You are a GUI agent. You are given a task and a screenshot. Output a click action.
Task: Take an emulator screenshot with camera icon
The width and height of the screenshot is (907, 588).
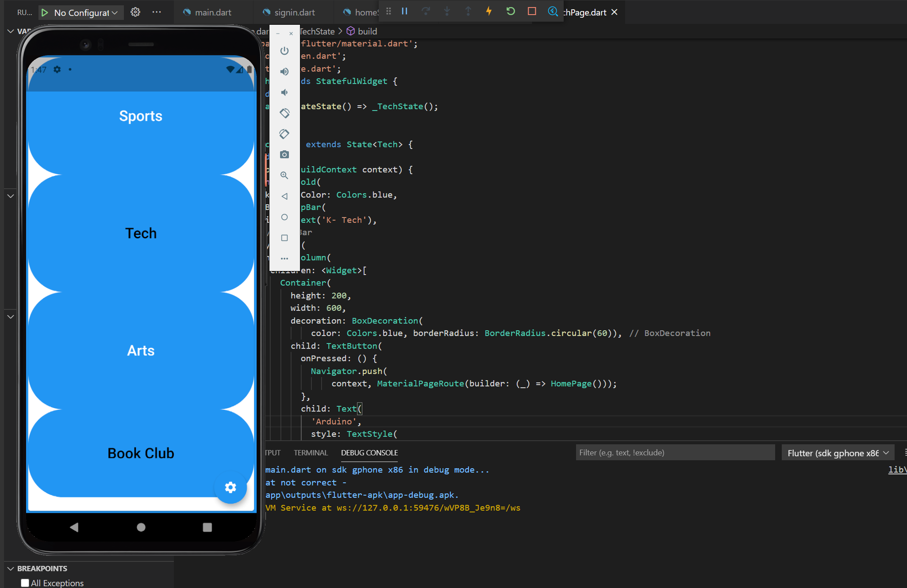284,155
